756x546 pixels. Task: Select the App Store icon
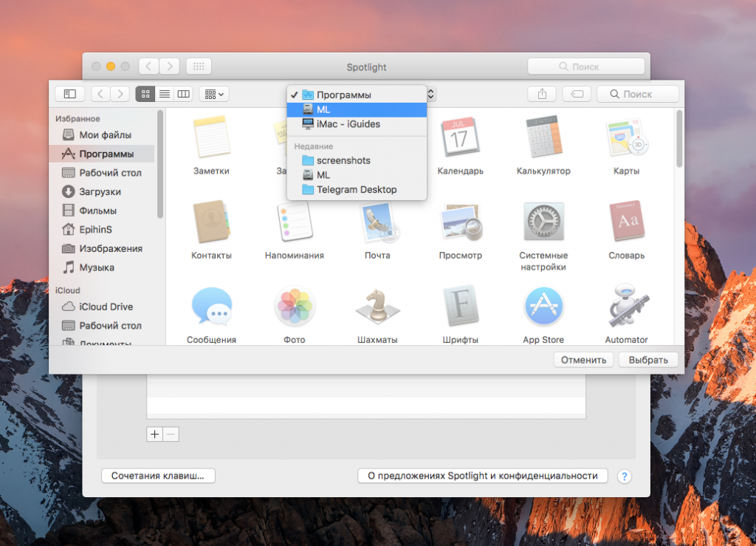tap(543, 307)
